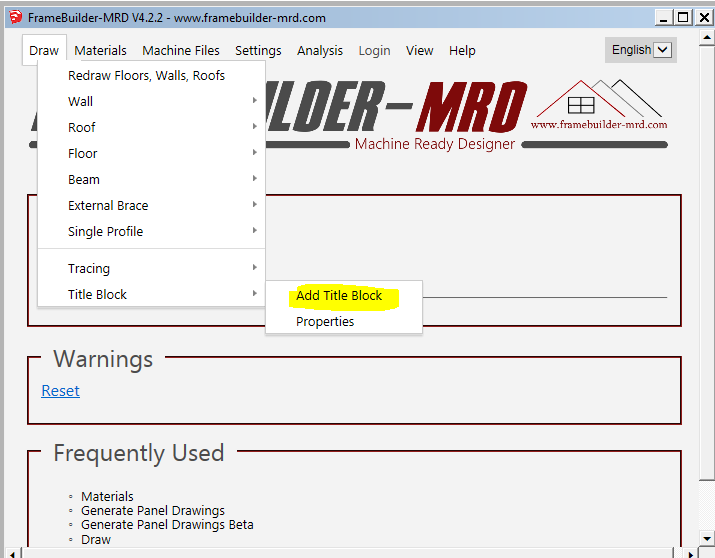
Task: Select Redraw Floors, Walls, Roofs
Action: [151, 75]
